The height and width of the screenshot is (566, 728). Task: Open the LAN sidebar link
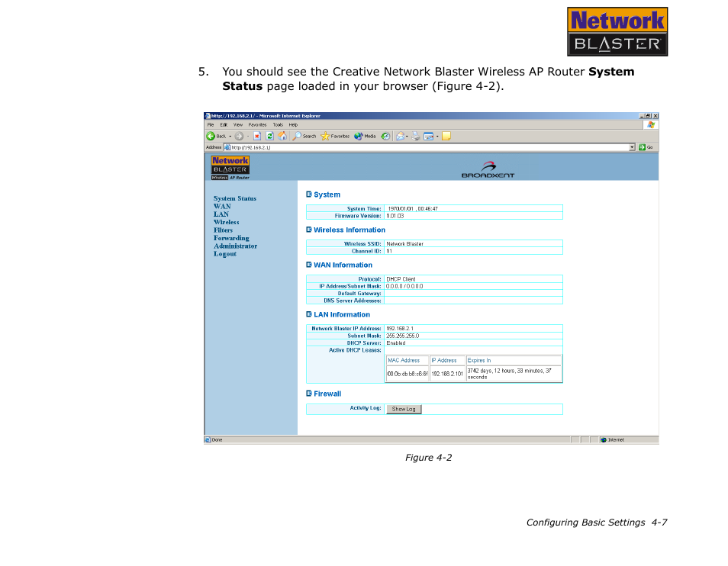pyautogui.click(x=221, y=214)
